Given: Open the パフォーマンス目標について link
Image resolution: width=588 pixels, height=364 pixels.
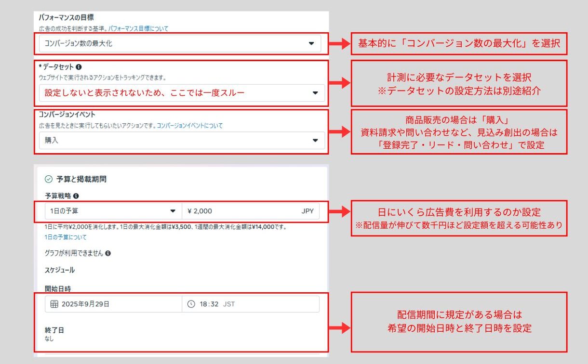Looking at the screenshot, I should tap(138, 29).
